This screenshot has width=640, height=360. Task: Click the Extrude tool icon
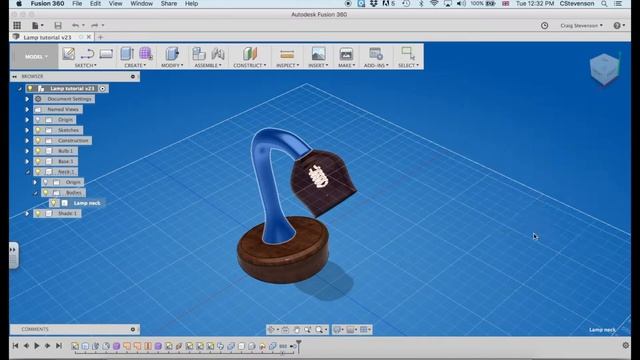click(x=127, y=53)
